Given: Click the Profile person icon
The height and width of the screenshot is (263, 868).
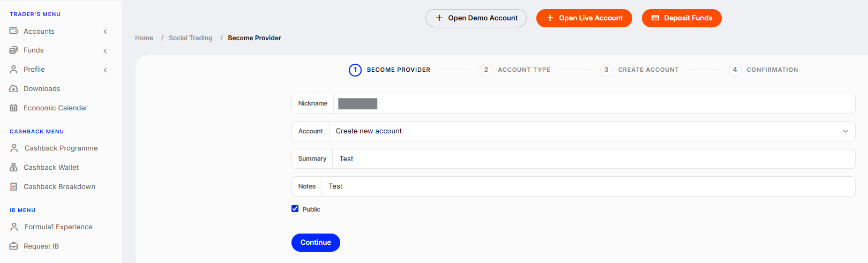Looking at the screenshot, I should coord(13,70).
